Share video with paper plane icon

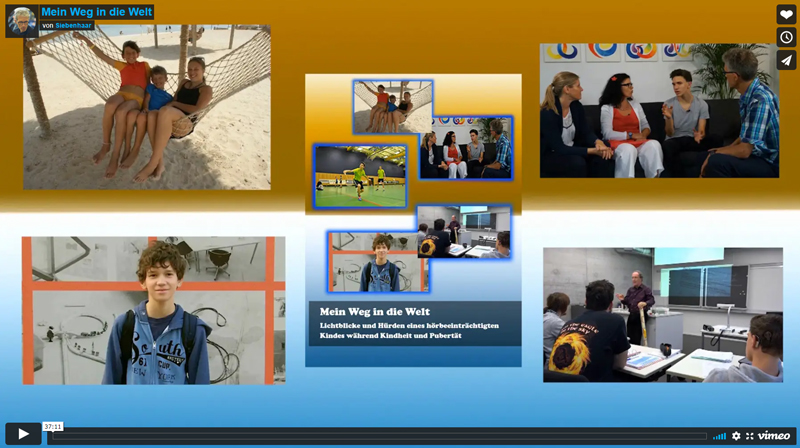coord(786,60)
